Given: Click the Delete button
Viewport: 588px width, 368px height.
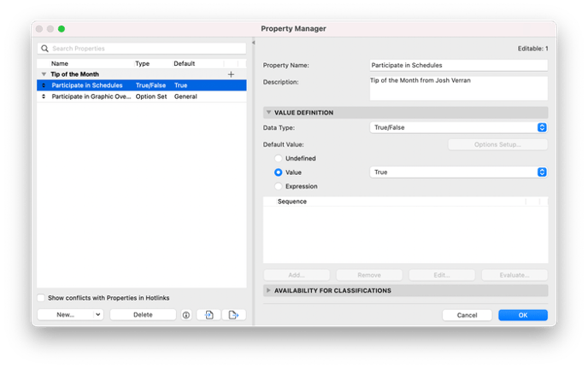Looking at the screenshot, I should (143, 315).
